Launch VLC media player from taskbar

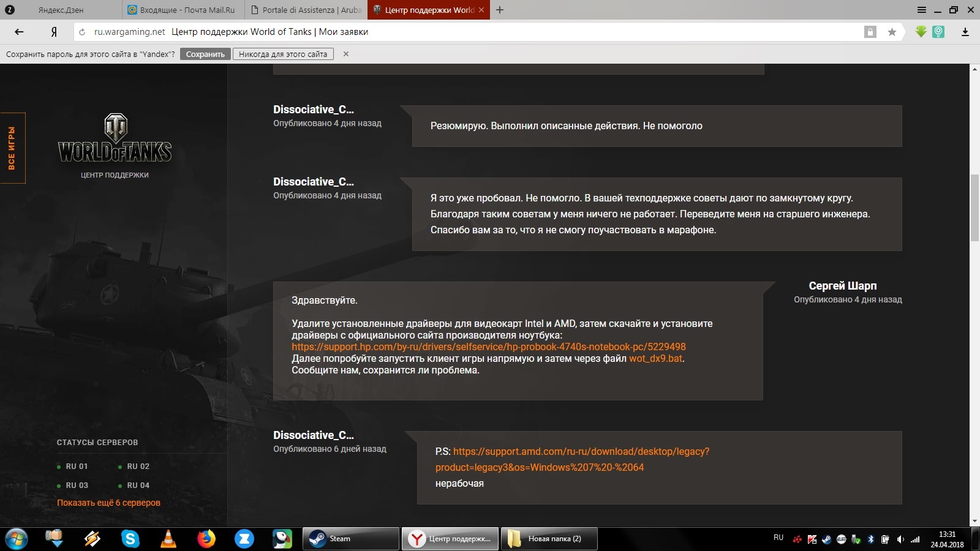168,539
